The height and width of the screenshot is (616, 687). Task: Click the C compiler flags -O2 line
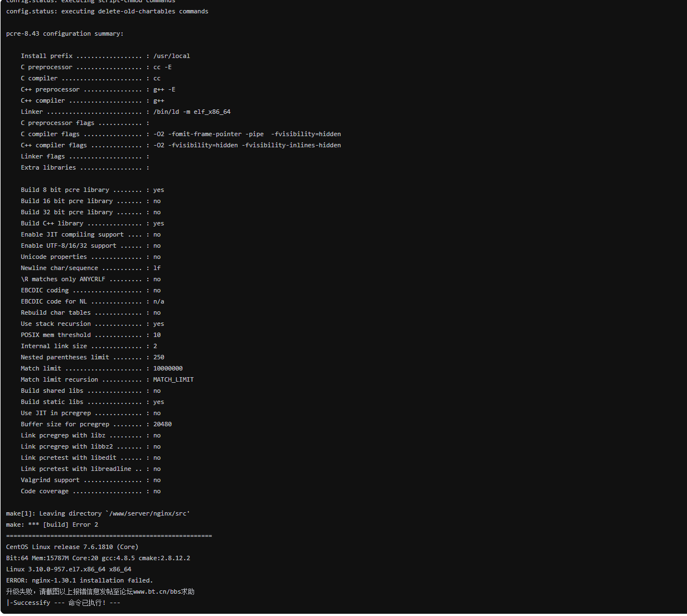[181, 134]
